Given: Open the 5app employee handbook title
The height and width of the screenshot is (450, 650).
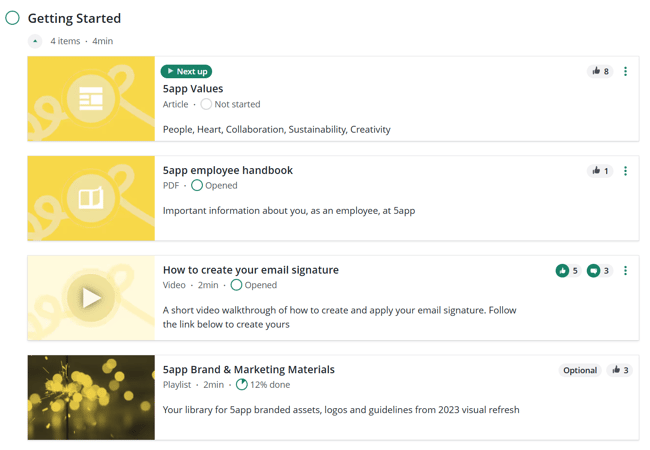Looking at the screenshot, I should tap(228, 170).
